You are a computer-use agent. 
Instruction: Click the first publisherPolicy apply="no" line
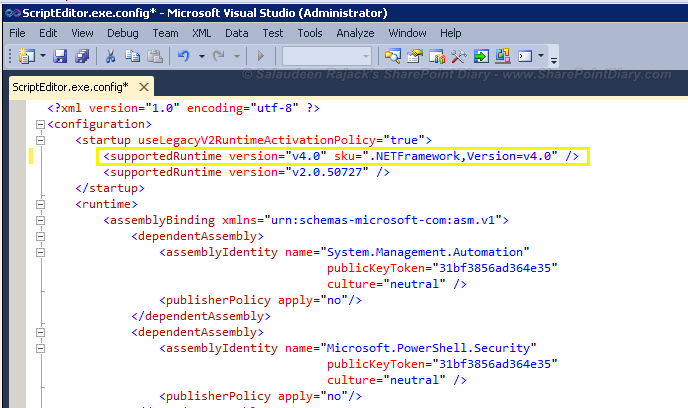tap(261, 300)
